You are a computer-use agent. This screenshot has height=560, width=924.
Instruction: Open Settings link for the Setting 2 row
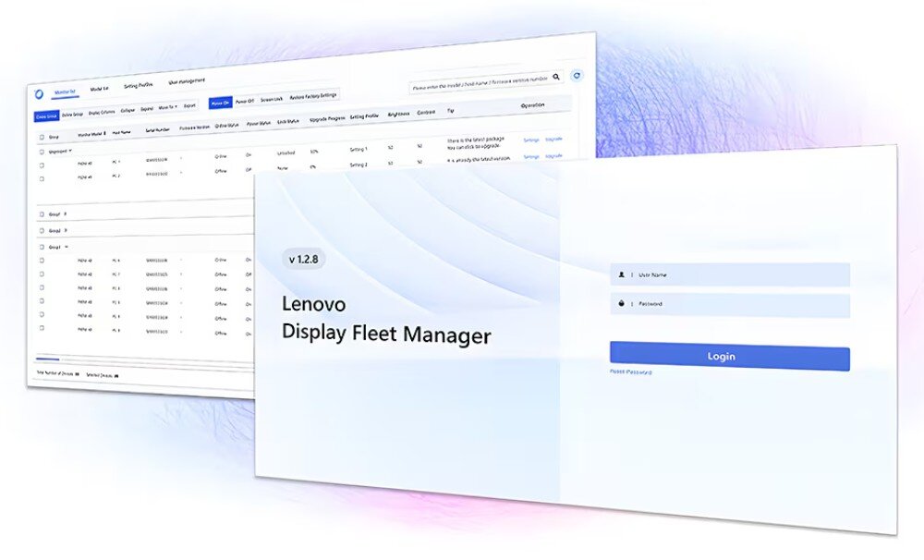(531, 156)
